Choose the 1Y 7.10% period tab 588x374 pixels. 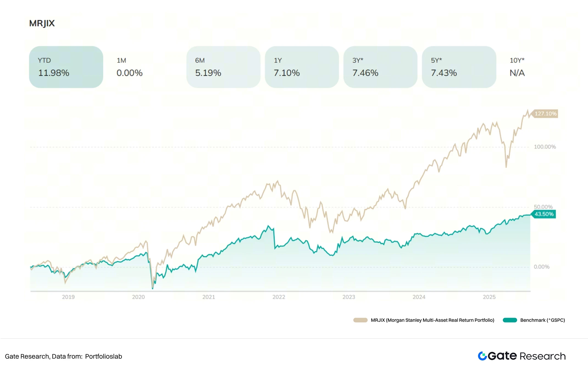pos(302,67)
